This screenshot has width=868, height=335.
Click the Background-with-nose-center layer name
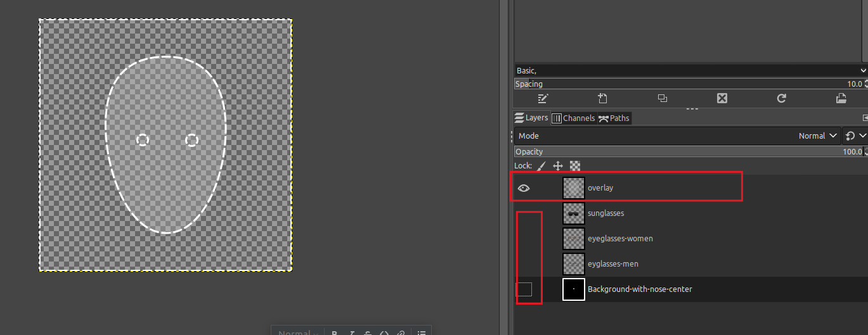coord(640,289)
